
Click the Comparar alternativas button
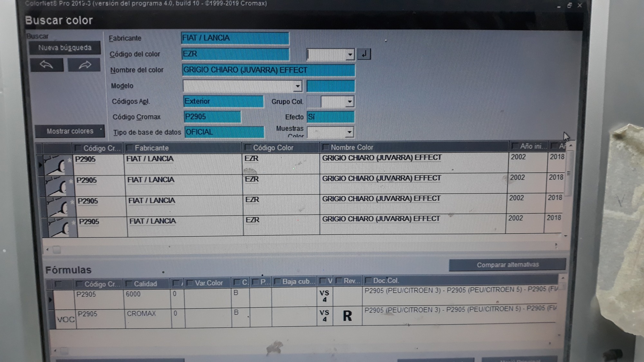pos(507,265)
